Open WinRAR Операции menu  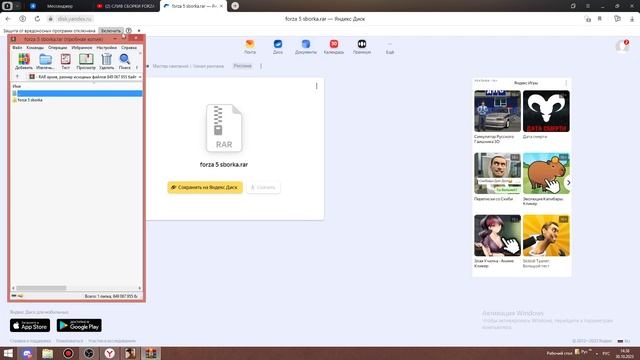tap(58, 48)
